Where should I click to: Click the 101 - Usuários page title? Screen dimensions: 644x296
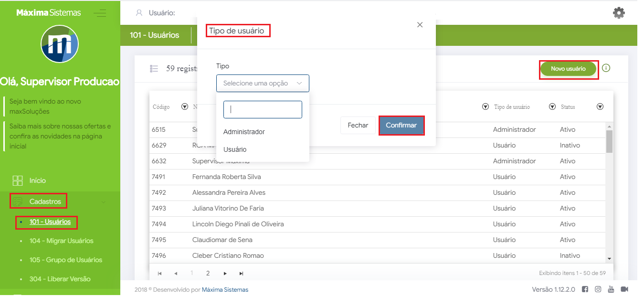pyautogui.click(x=155, y=35)
